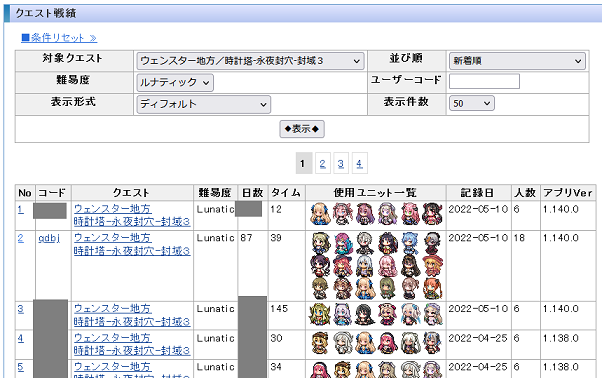Click last dark-haired unit icon in row 1
The width and height of the screenshot is (602, 378).
click(432, 214)
